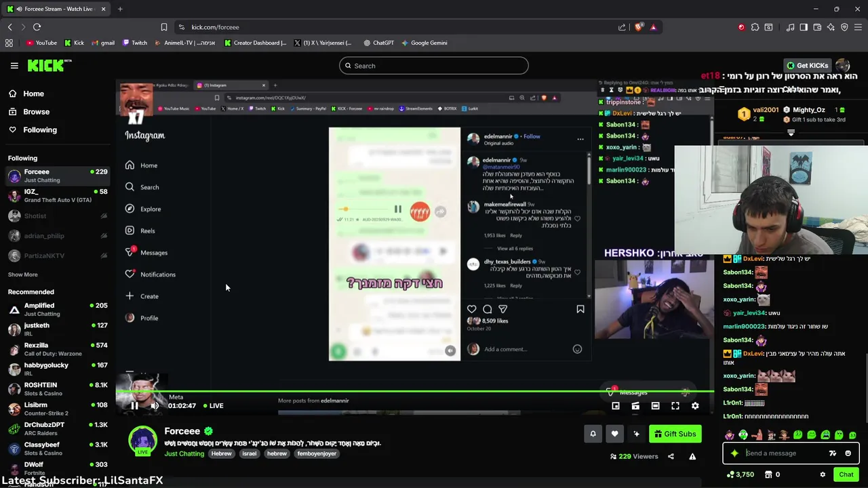The image size is (868, 488).
Task: Open Rexzilla recommended channel
Action: point(57,349)
